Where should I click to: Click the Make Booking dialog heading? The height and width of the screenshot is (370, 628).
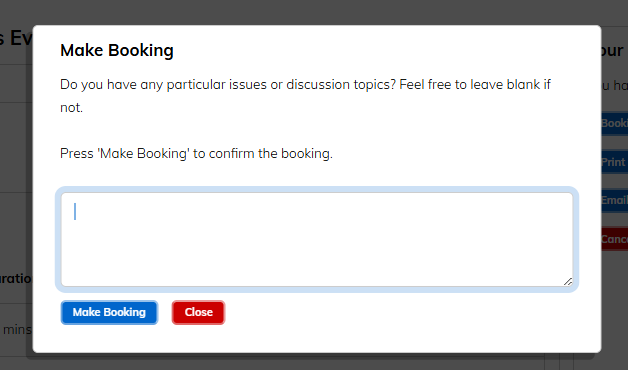pyautogui.click(x=117, y=50)
